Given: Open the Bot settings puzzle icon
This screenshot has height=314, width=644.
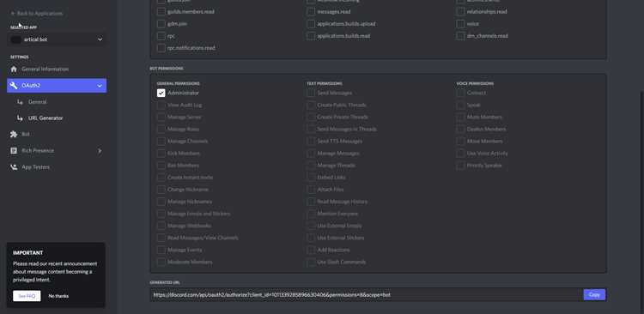Looking at the screenshot, I should point(14,134).
